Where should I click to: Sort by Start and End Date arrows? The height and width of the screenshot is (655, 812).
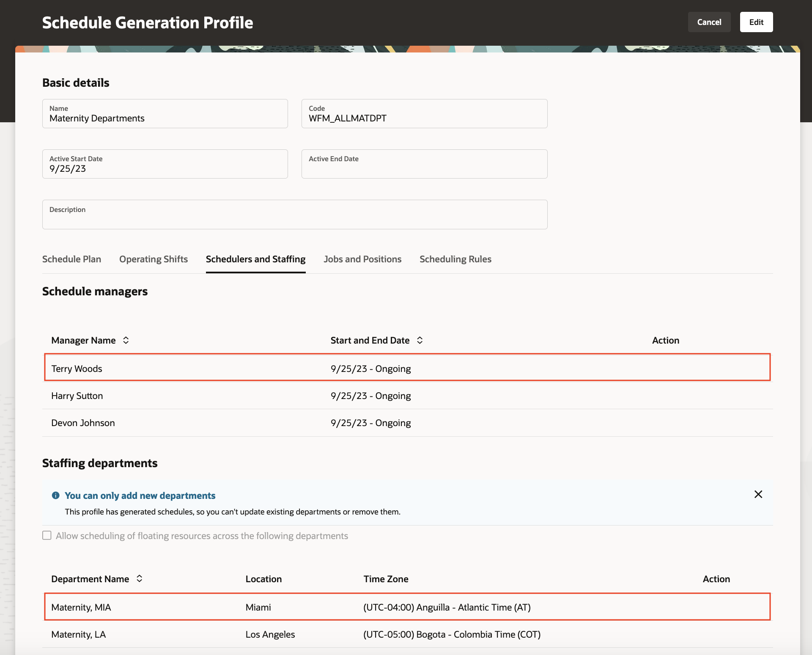[420, 340]
